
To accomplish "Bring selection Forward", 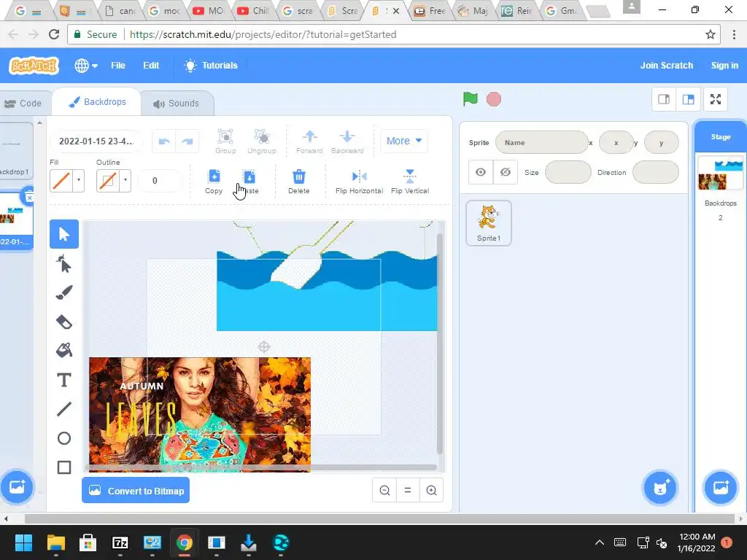I will coord(309,141).
